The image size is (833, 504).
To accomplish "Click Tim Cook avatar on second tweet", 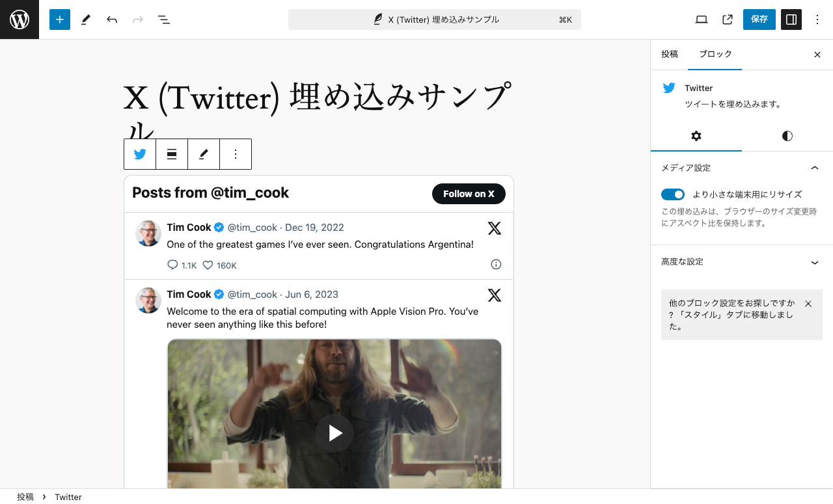I will coord(148,300).
